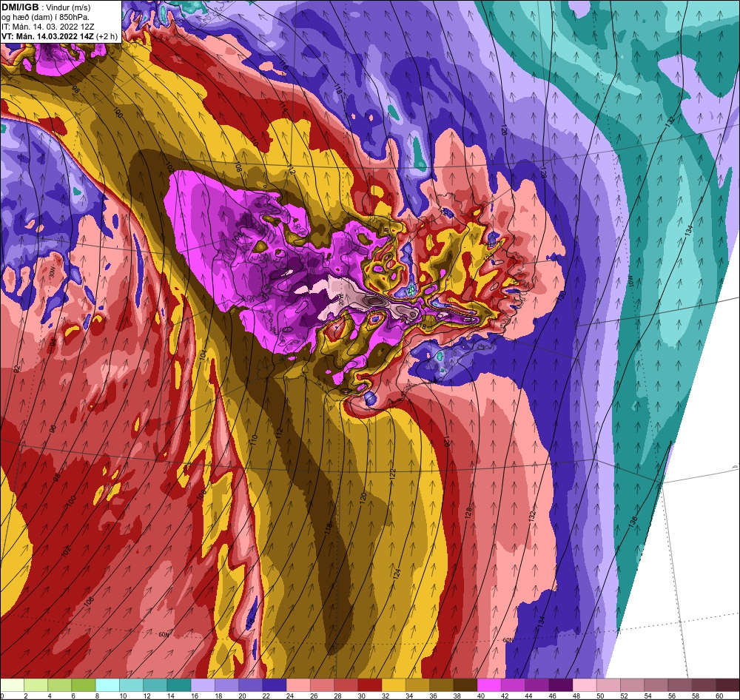Click the 'IT: Mán. 14. 03. 2022 12Z' line
Image resolution: width=740 pixels, height=700 pixels.
click(47, 27)
